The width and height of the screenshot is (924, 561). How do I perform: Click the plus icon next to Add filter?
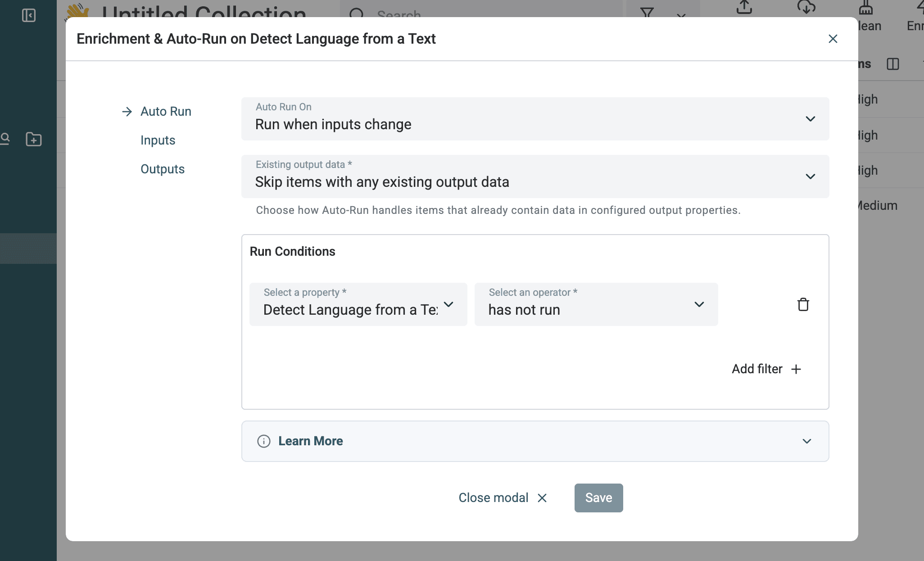pos(796,369)
